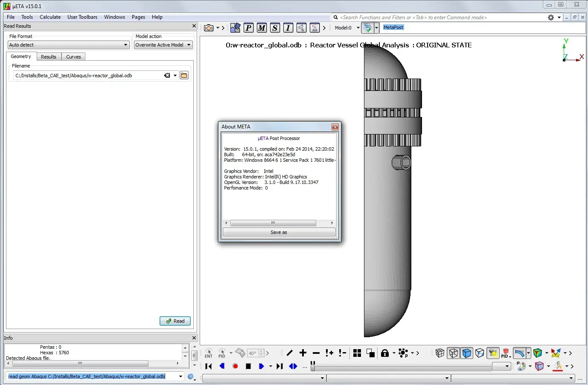The image size is (588, 385).
Task: Browse for file with folder icon
Action: pos(184,76)
